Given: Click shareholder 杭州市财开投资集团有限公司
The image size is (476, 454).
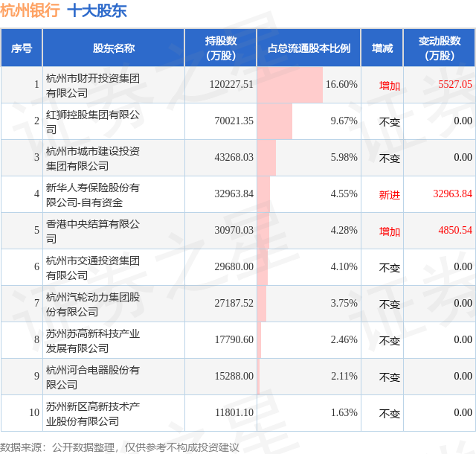Looking at the screenshot, I should pyautogui.click(x=92, y=86).
